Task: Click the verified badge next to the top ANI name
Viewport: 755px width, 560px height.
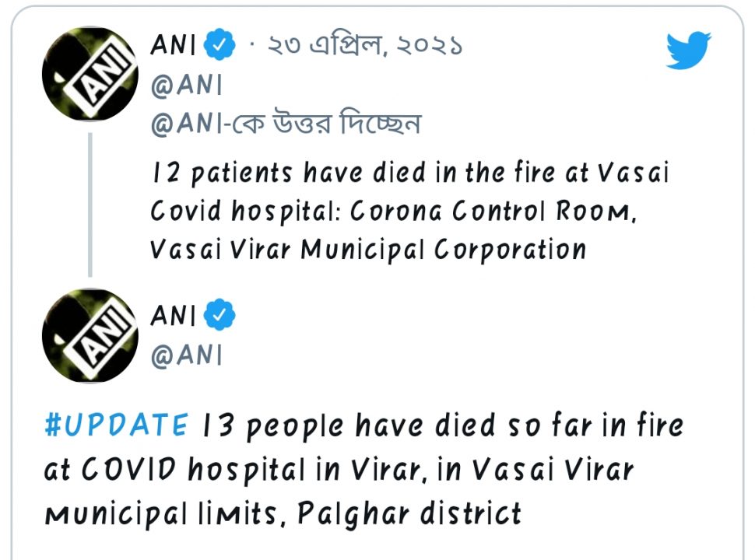Action: 219,47
